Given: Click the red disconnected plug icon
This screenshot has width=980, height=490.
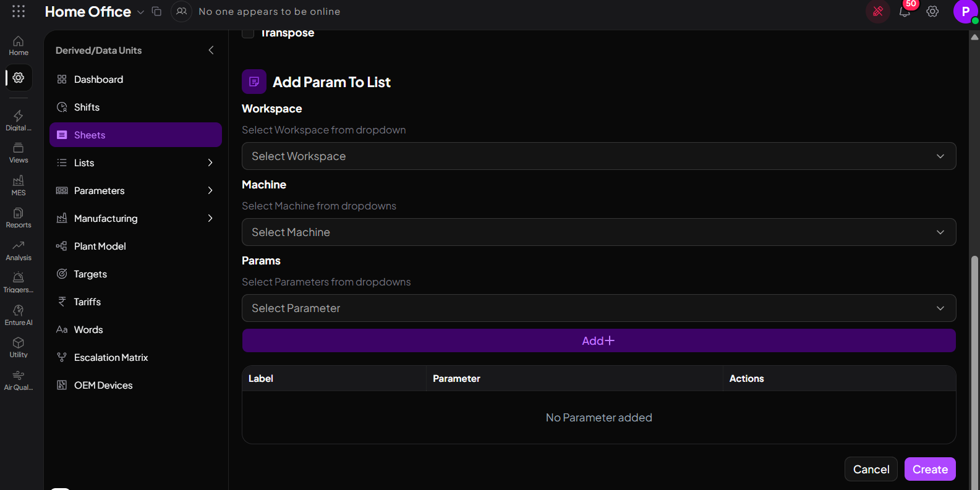Looking at the screenshot, I should tap(878, 11).
